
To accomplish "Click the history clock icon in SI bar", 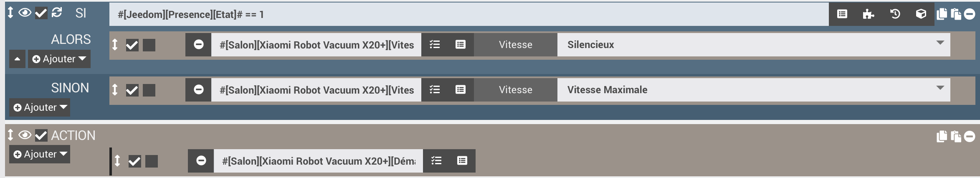I will (895, 14).
